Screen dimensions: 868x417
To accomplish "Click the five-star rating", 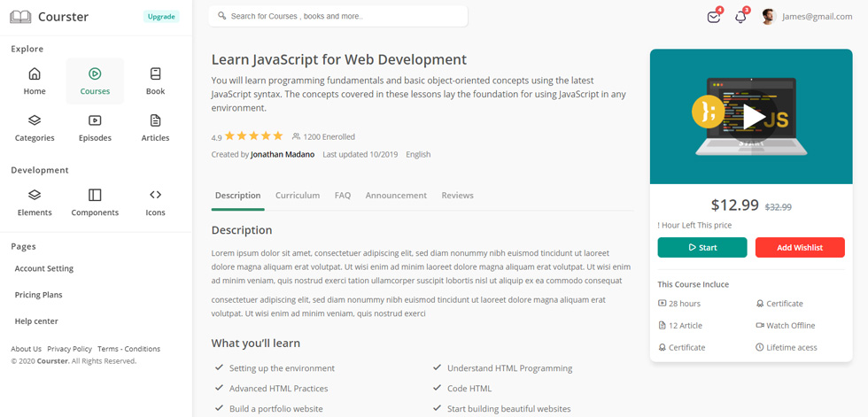I will click(x=253, y=136).
